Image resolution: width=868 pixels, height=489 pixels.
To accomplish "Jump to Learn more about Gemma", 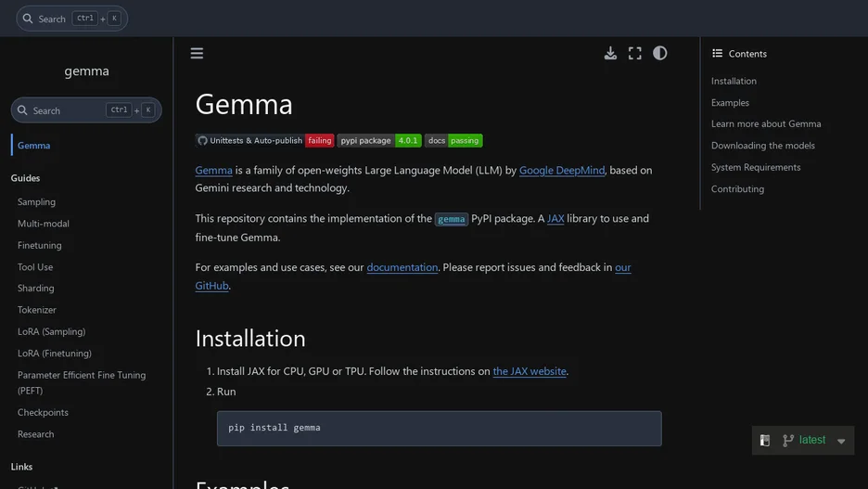I will 766,123.
